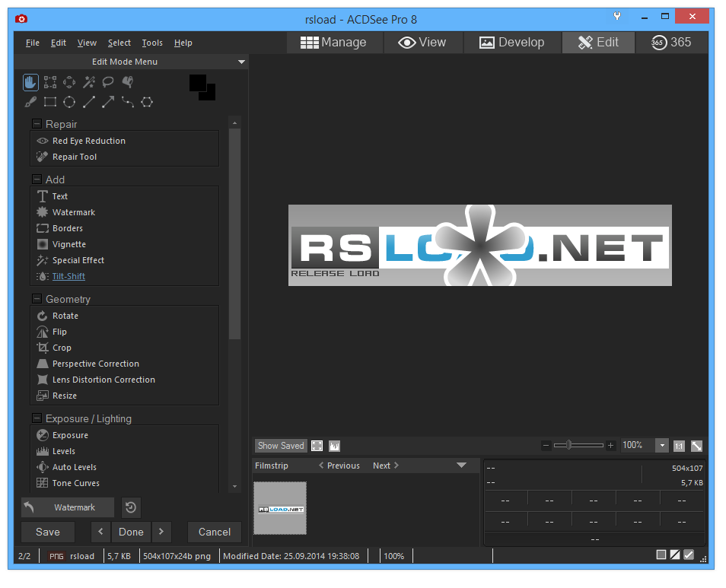The height and width of the screenshot is (588, 726).
Task: Open the Filmstrip options dropdown arrow
Action: (x=461, y=466)
